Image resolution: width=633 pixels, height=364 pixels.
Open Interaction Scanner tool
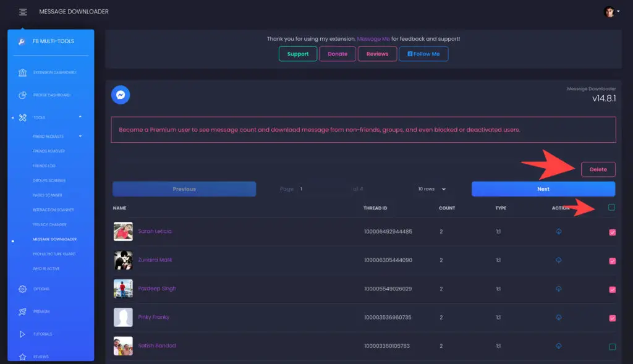tap(53, 210)
